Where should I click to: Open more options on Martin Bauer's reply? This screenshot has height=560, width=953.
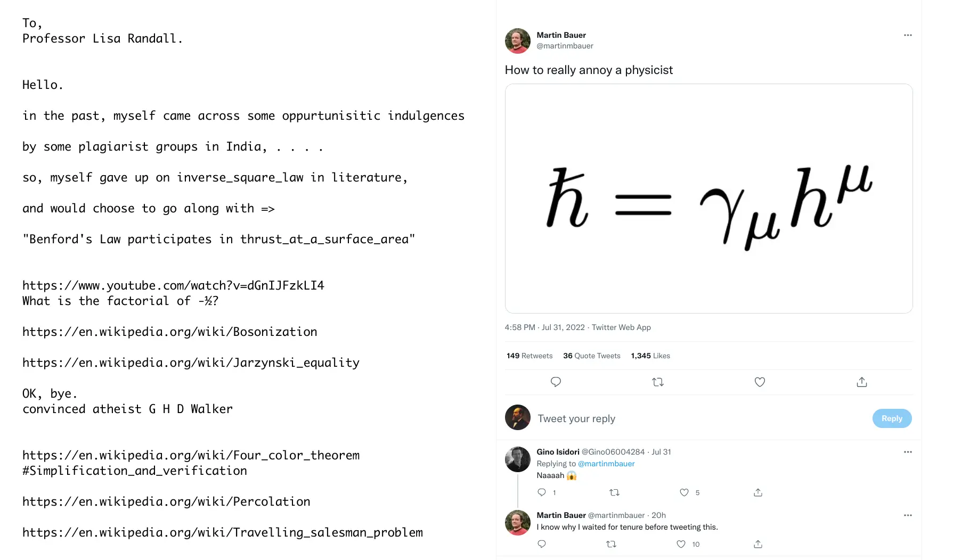coord(908,515)
